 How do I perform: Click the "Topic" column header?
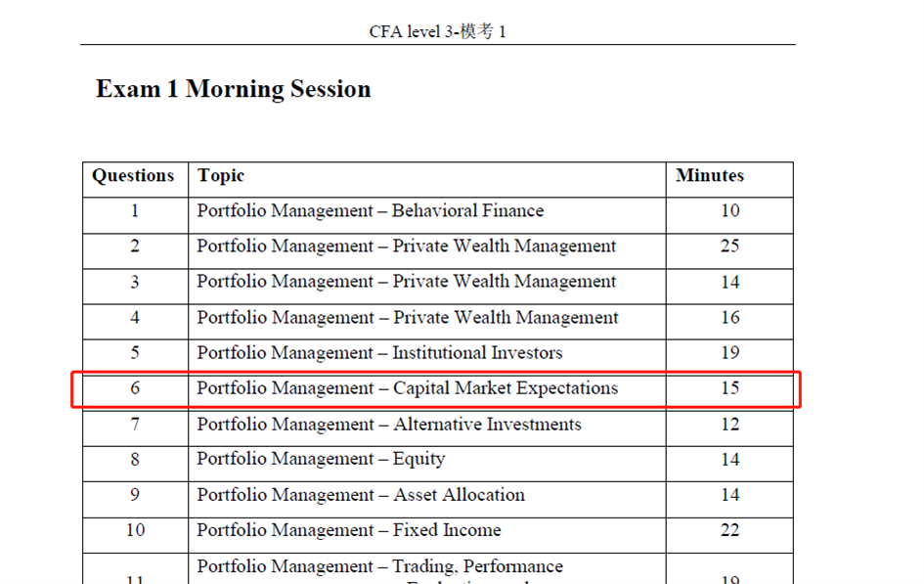[x=221, y=176]
